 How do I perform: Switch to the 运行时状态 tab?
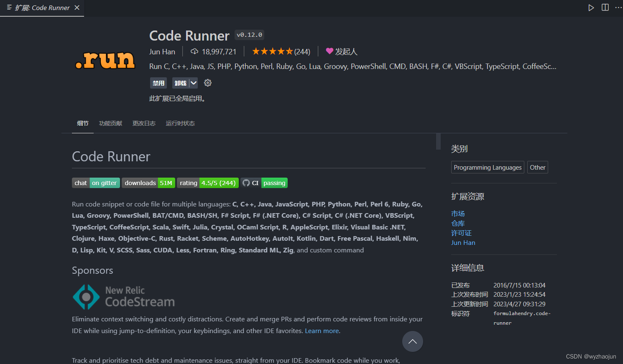click(180, 123)
